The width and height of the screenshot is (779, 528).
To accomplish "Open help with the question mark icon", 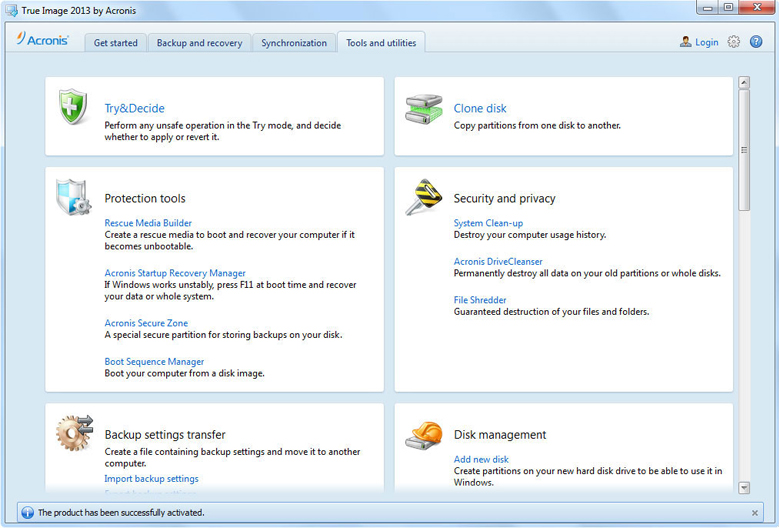I will pos(757,42).
